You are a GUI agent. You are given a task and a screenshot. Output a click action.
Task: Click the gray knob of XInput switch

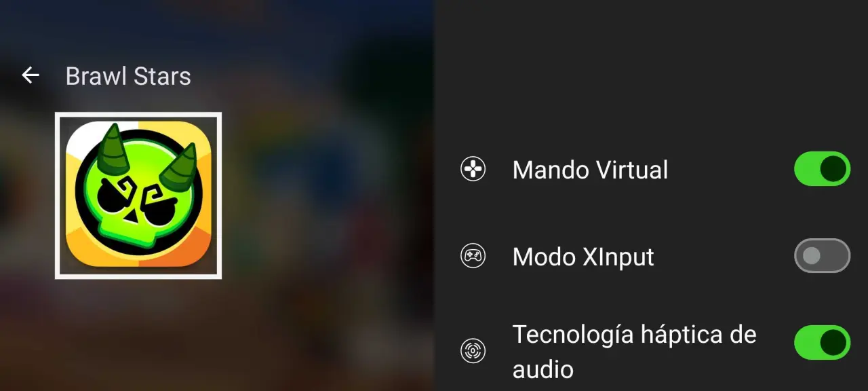click(811, 256)
